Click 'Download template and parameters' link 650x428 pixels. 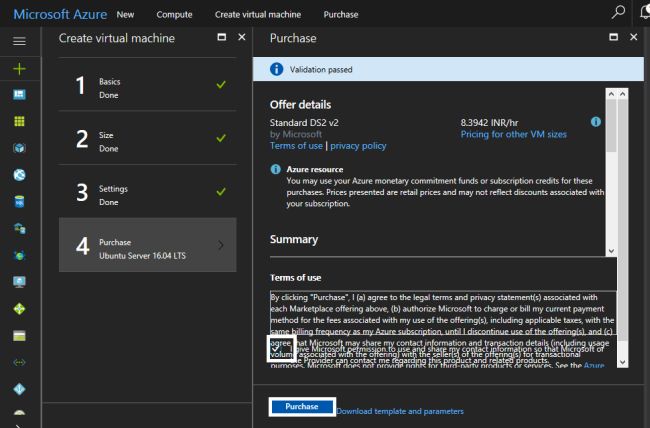400,411
